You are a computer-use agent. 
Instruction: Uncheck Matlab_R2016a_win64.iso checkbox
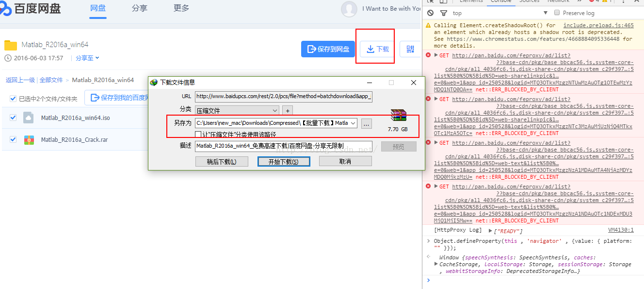pos(13,118)
